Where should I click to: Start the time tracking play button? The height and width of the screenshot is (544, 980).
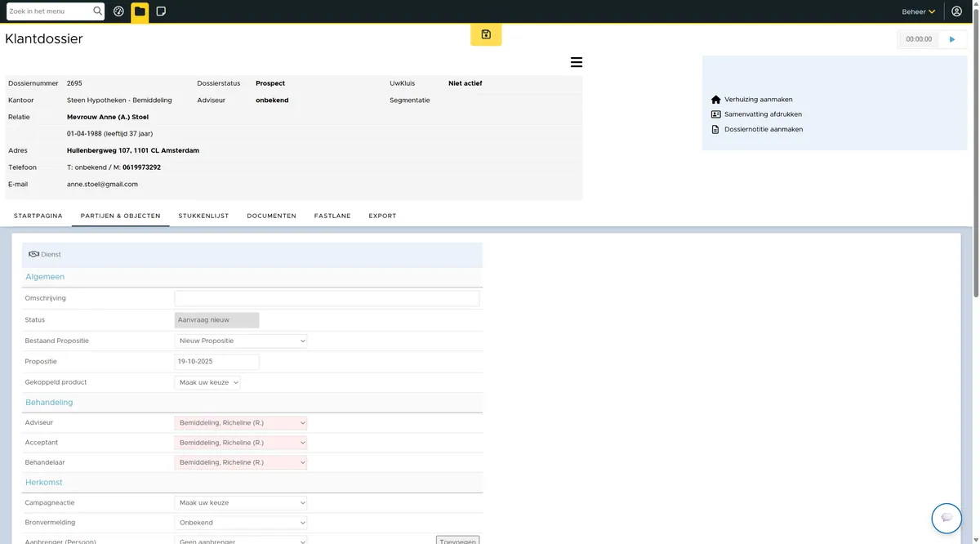pyautogui.click(x=952, y=39)
